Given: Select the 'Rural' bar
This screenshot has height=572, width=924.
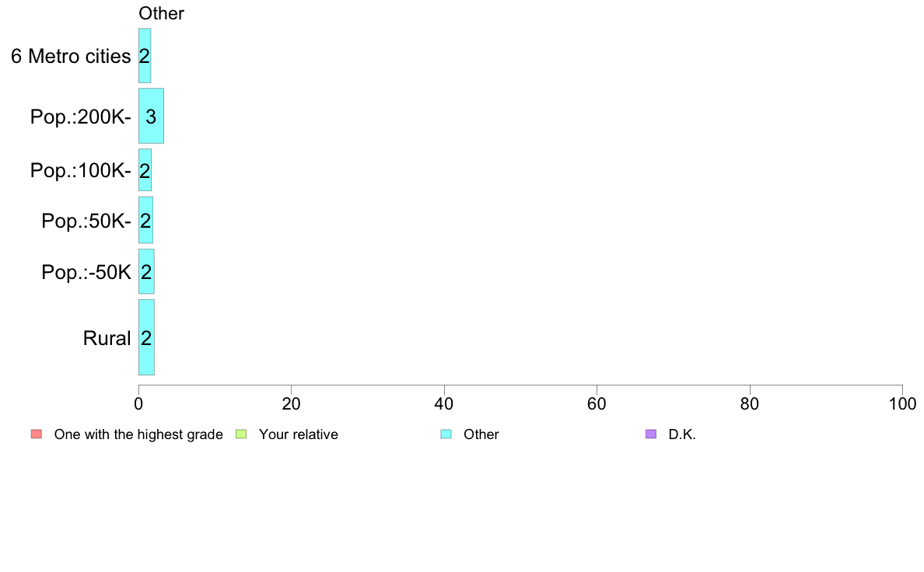Looking at the screenshot, I should coord(146,337).
